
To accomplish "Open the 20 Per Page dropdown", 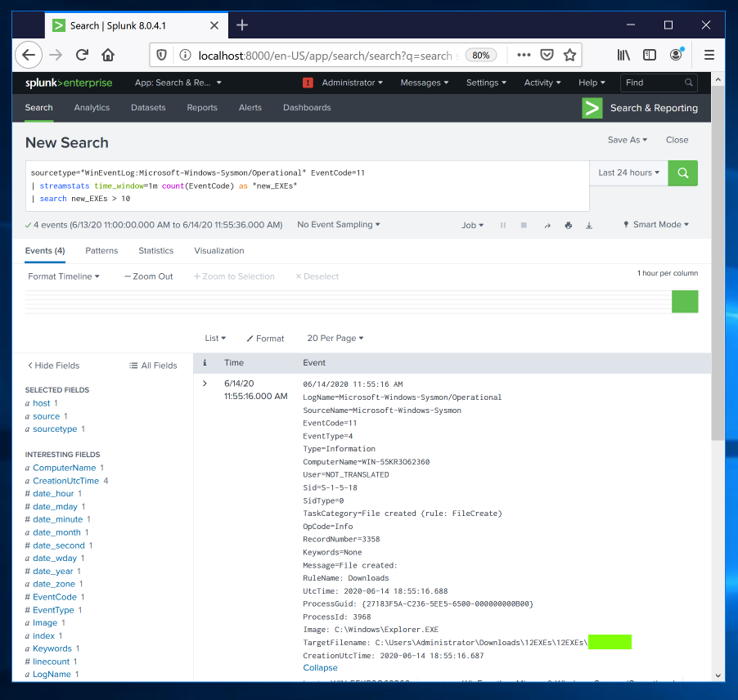I will point(335,339).
